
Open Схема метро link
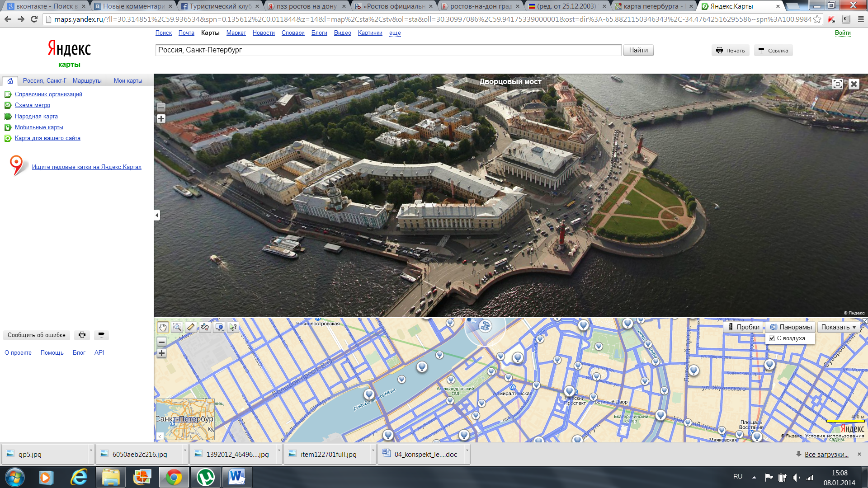tap(33, 105)
